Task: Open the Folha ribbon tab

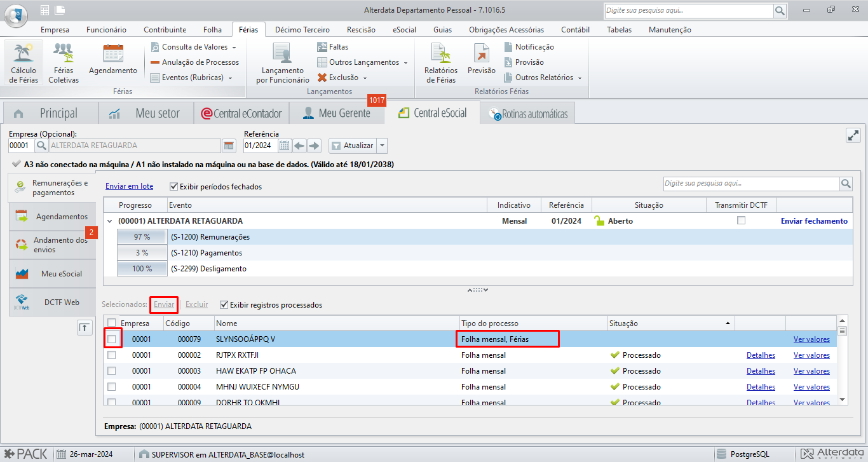Action: [x=212, y=30]
